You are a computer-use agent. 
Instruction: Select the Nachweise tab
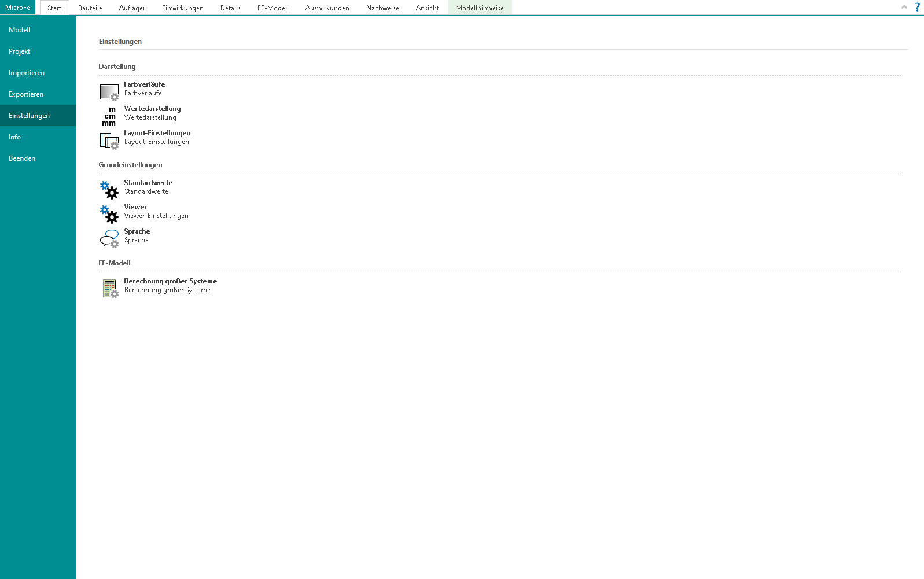(382, 8)
